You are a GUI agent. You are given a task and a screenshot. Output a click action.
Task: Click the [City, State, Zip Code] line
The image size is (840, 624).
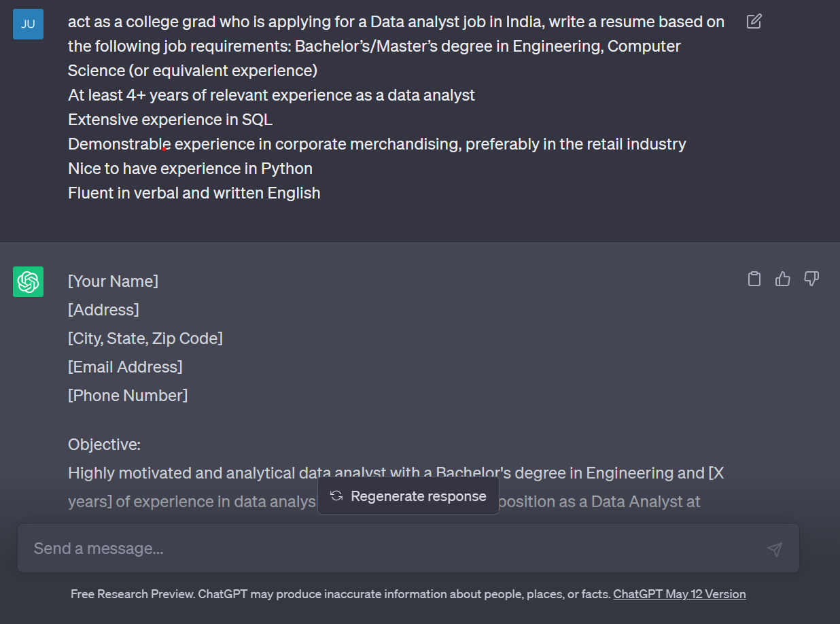(145, 339)
